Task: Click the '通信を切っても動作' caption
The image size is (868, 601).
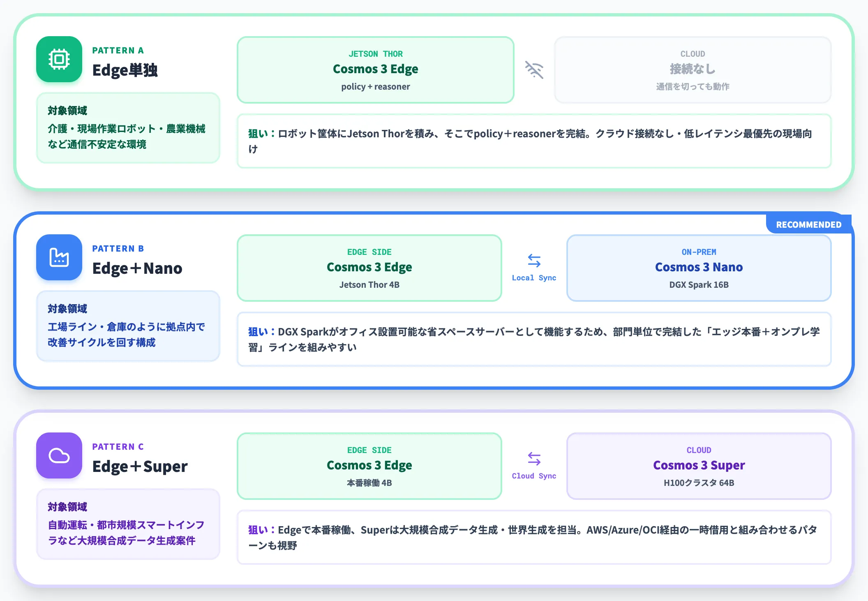Action: click(x=693, y=87)
